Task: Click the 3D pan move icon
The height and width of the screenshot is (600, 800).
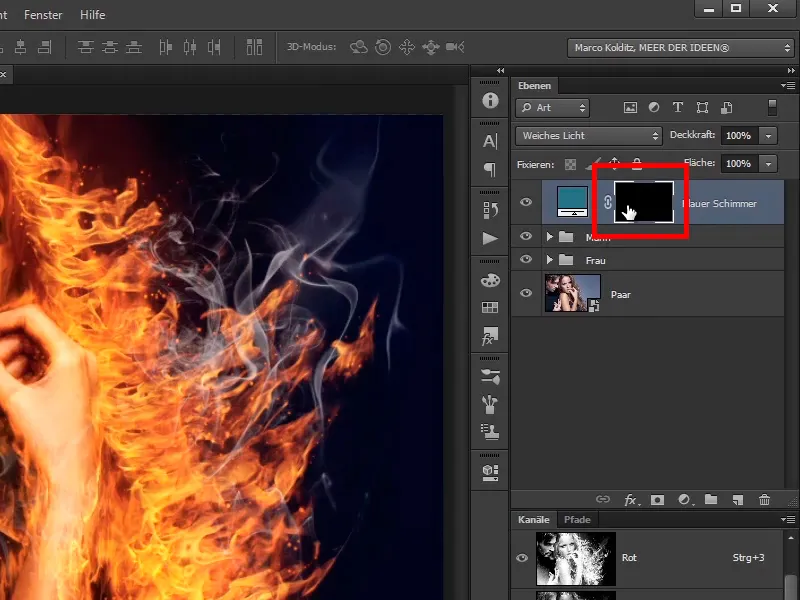Action: click(407, 47)
